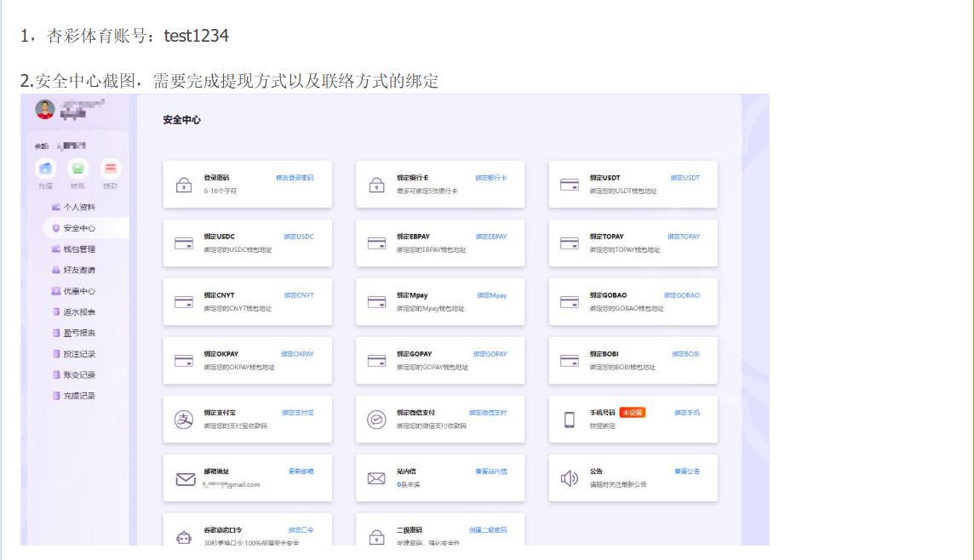Click the robot icon on 谷歌动态口令 card
Viewport: 974px width, 560px height.
point(184,536)
